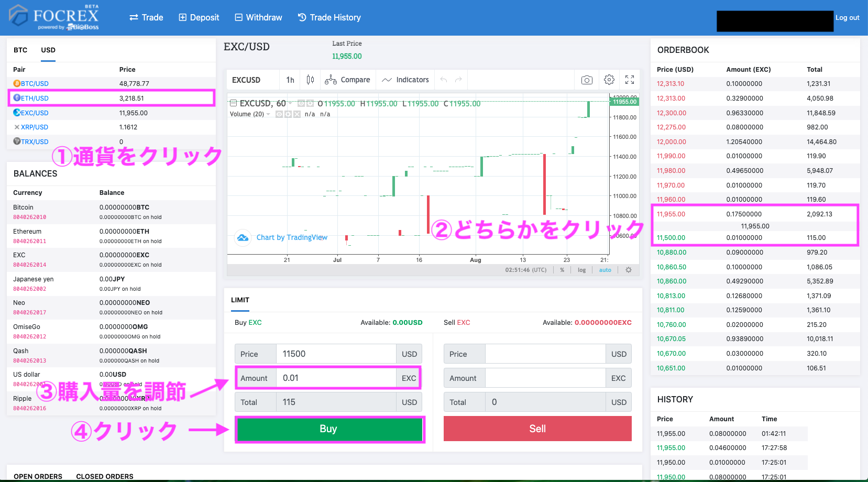
Task: Take a chart snapshot with camera icon
Action: (587, 80)
